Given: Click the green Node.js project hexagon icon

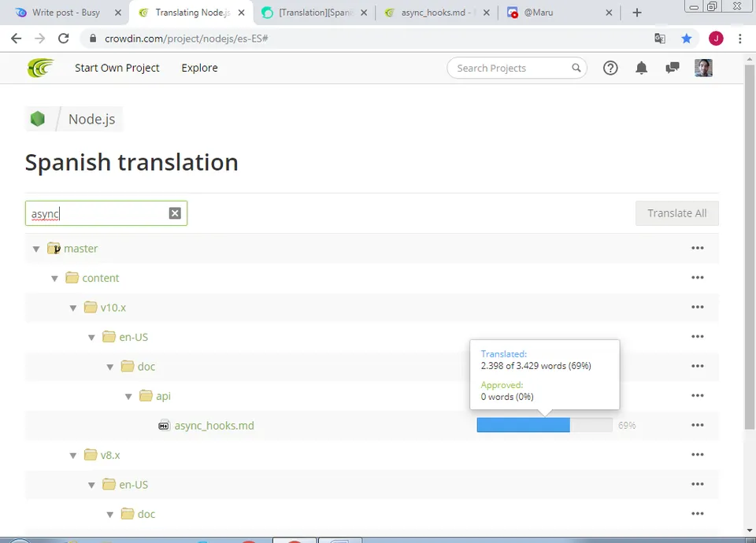Looking at the screenshot, I should 38,119.
